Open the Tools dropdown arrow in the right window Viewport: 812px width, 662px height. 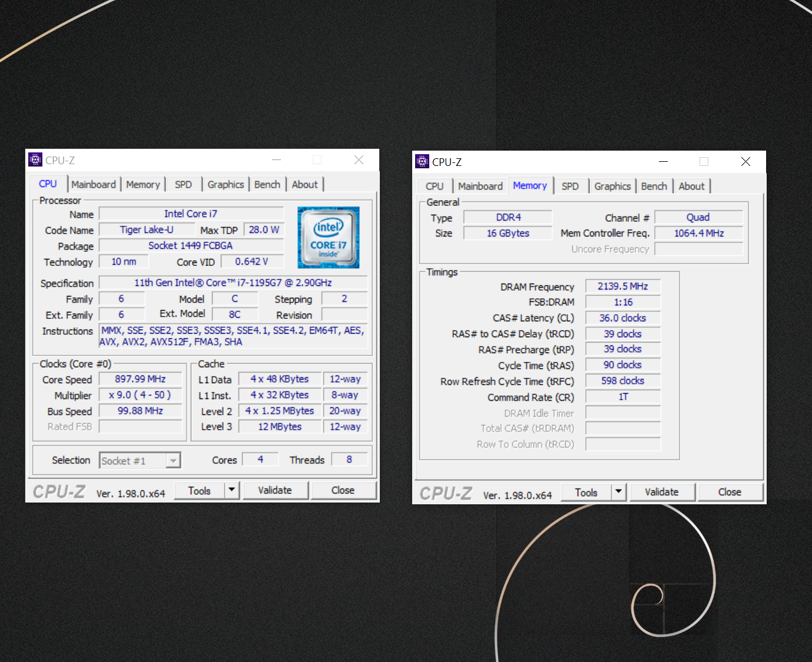click(x=619, y=491)
